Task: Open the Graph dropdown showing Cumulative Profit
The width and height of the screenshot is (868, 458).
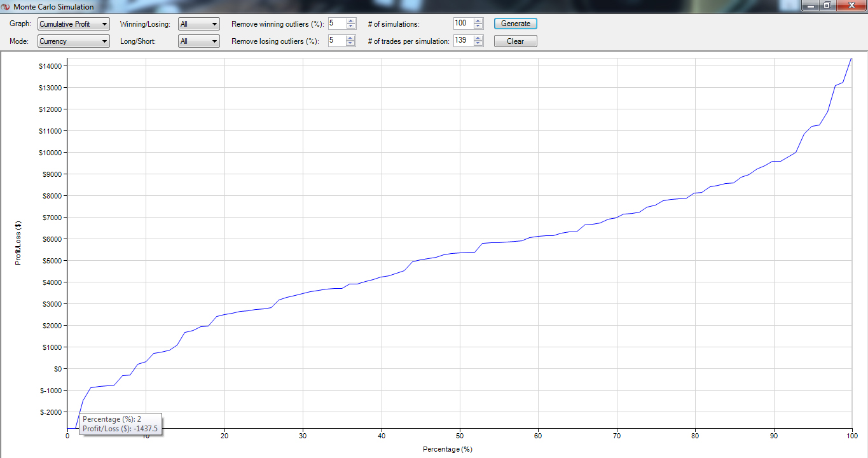Action: pyautogui.click(x=74, y=24)
